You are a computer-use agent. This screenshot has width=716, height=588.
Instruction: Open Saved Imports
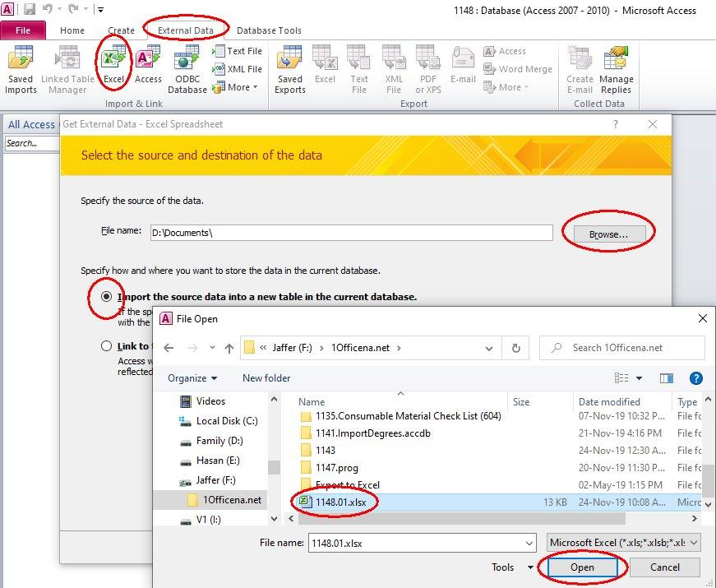(x=21, y=69)
